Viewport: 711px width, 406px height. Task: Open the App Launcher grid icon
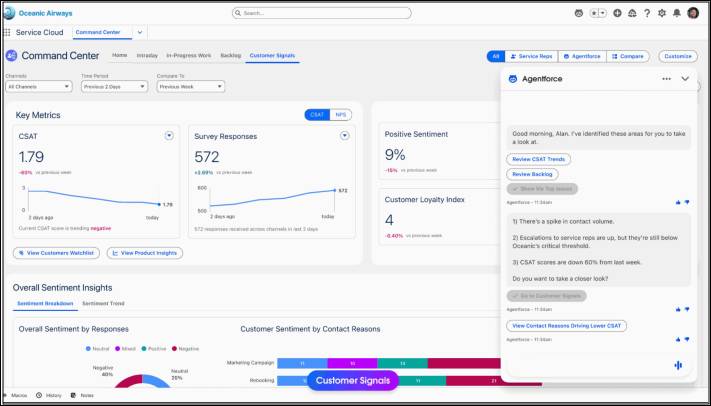tap(7, 32)
